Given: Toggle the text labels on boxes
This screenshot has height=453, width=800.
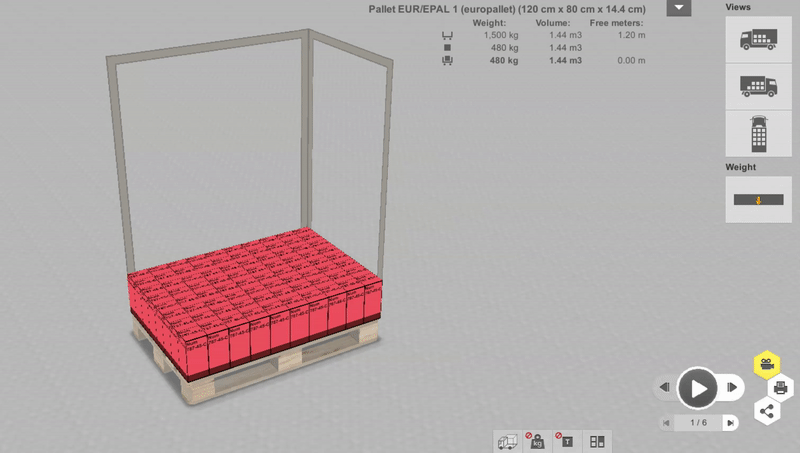Looking at the screenshot, I should point(567,441).
